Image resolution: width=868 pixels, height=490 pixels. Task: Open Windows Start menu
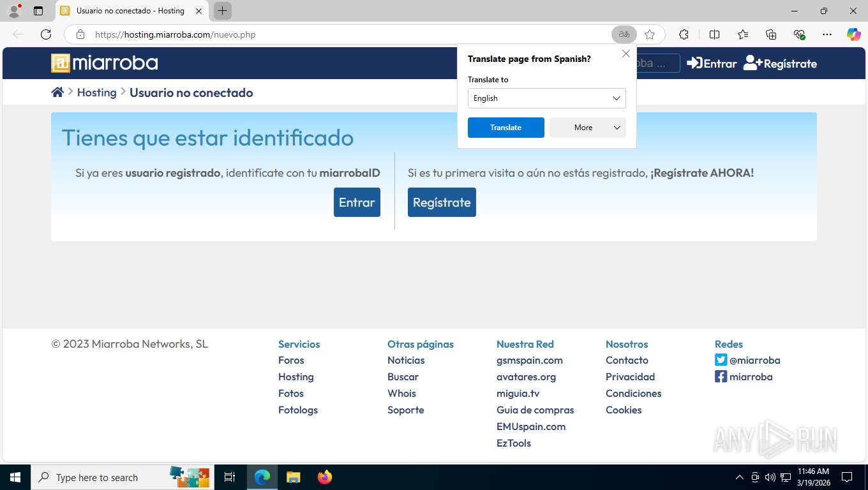click(x=15, y=477)
